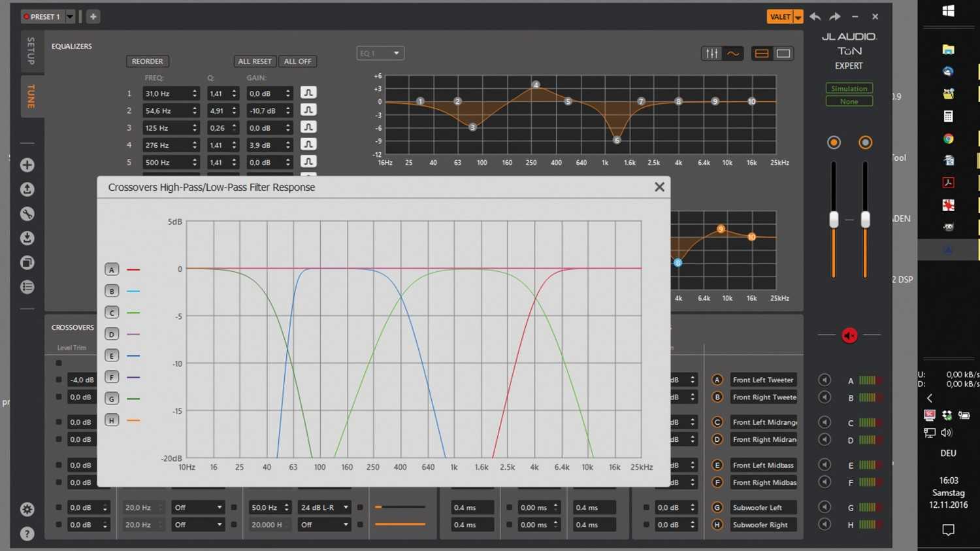
Task: Change filter type icon for EQ band 2
Action: pos(308,110)
